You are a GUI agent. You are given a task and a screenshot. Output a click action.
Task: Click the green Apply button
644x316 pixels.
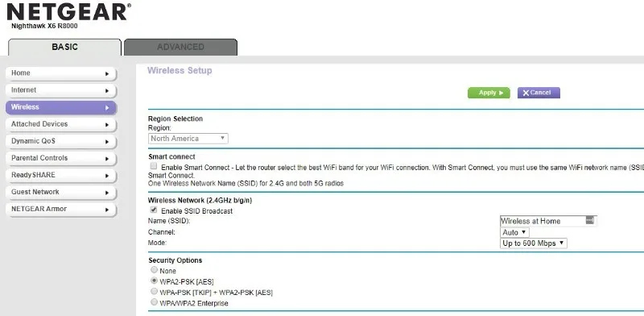point(489,93)
